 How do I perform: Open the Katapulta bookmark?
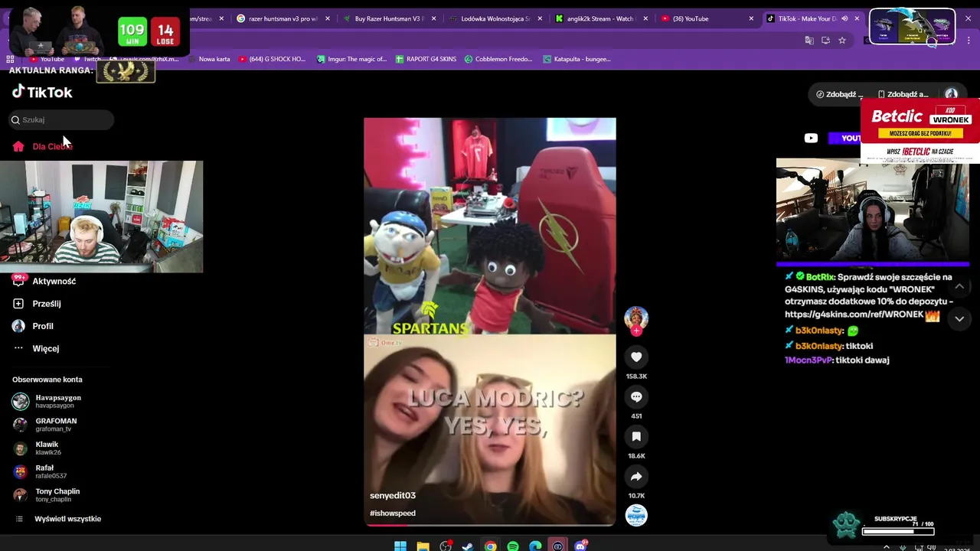click(577, 59)
